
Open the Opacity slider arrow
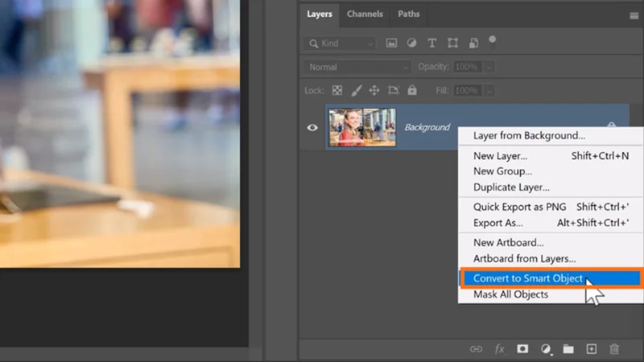click(489, 67)
